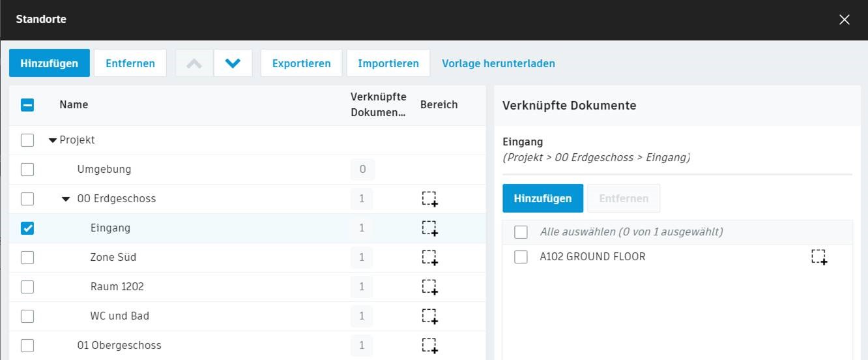Image resolution: width=868 pixels, height=360 pixels.
Task: Click the area icon for WC und Bad
Action: pos(429,316)
